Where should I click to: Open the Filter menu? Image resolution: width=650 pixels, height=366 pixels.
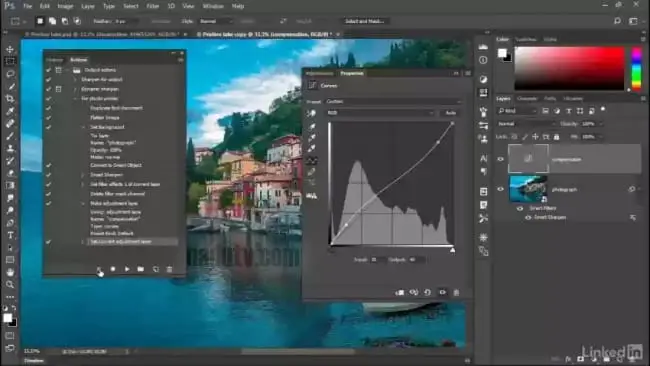[x=153, y=6]
